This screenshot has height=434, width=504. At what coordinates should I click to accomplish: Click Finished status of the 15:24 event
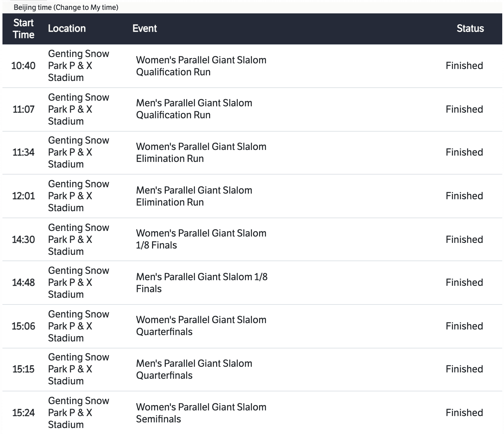(464, 413)
